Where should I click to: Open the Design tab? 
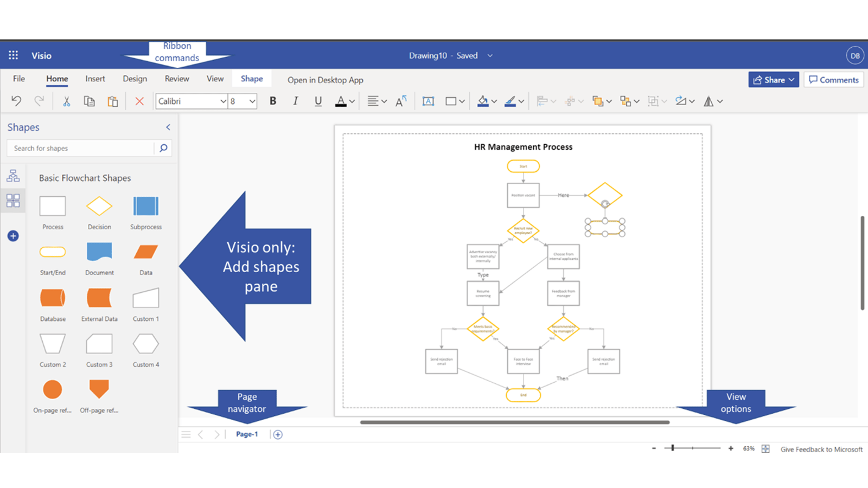click(x=135, y=79)
